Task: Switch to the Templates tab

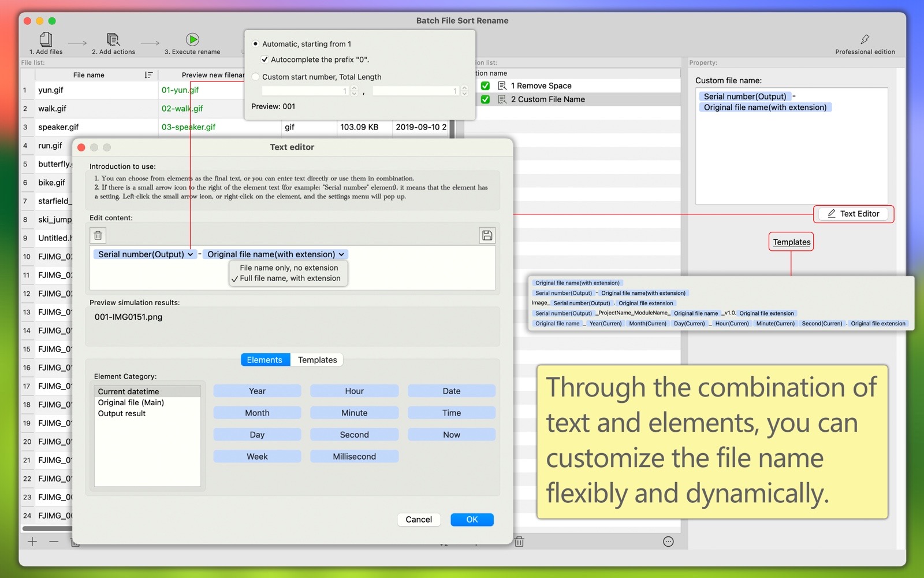Action: pyautogui.click(x=317, y=360)
